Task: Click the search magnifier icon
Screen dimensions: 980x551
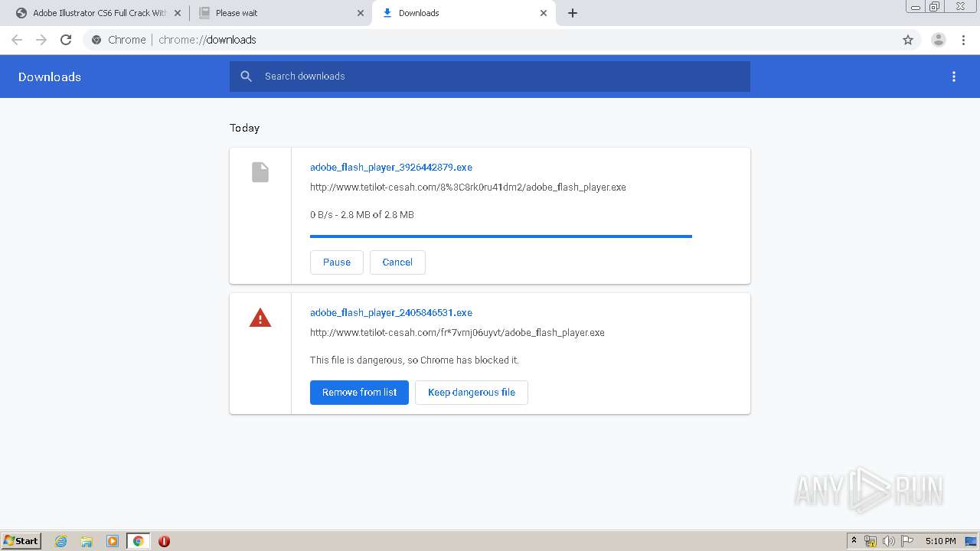Action: tap(246, 77)
